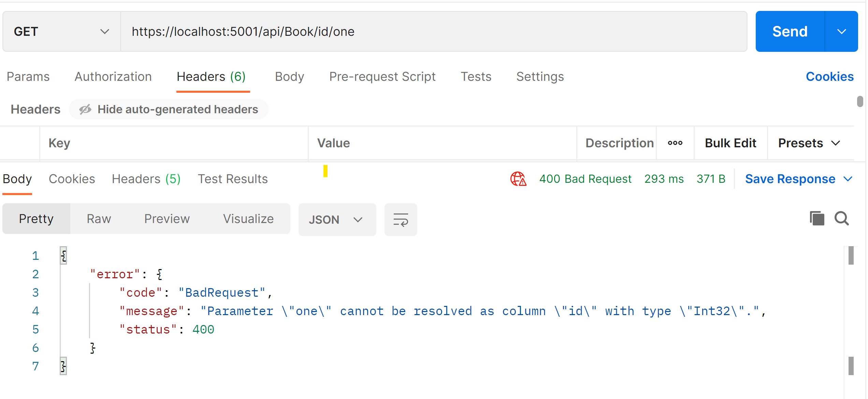Click the network status globe icon
This screenshot has width=868, height=399.
(519, 178)
